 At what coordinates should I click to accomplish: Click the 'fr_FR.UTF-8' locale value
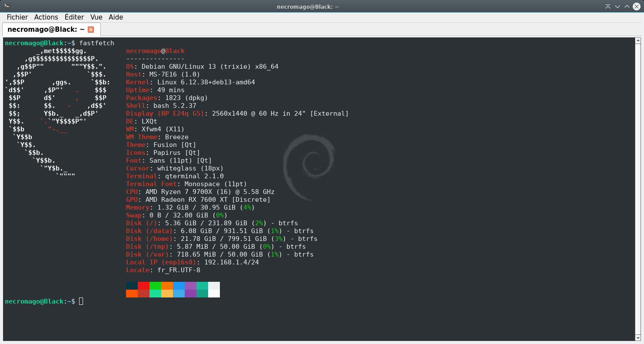(x=179, y=270)
